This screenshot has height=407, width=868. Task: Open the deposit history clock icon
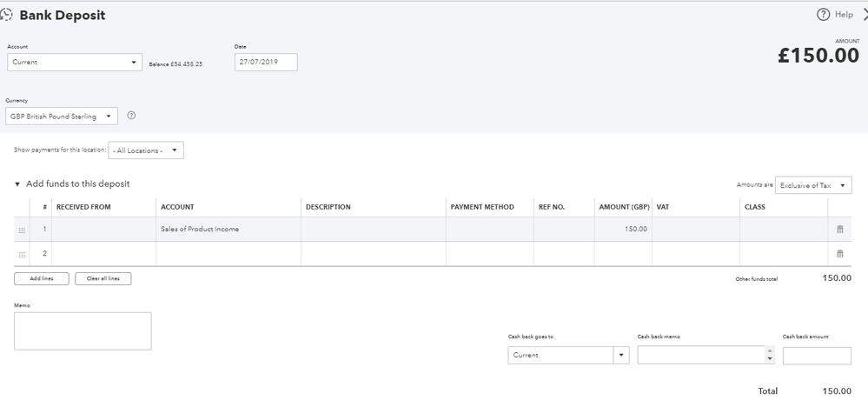pos(7,15)
